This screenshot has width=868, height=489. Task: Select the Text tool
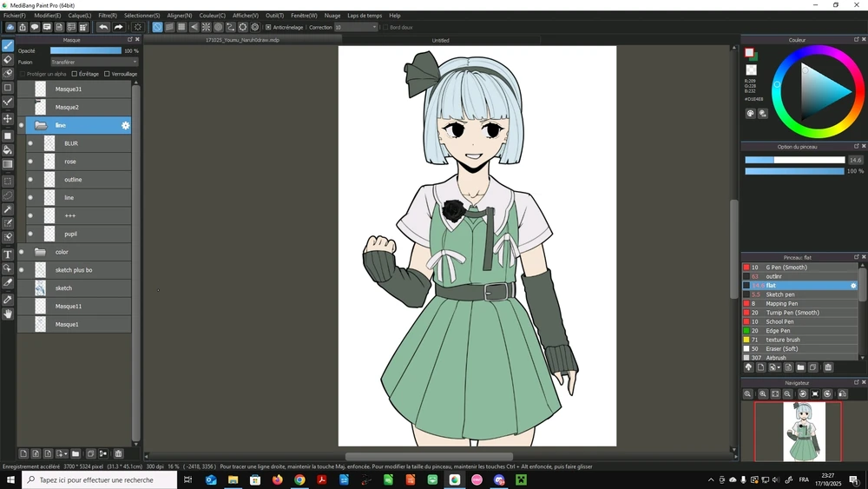(8, 254)
